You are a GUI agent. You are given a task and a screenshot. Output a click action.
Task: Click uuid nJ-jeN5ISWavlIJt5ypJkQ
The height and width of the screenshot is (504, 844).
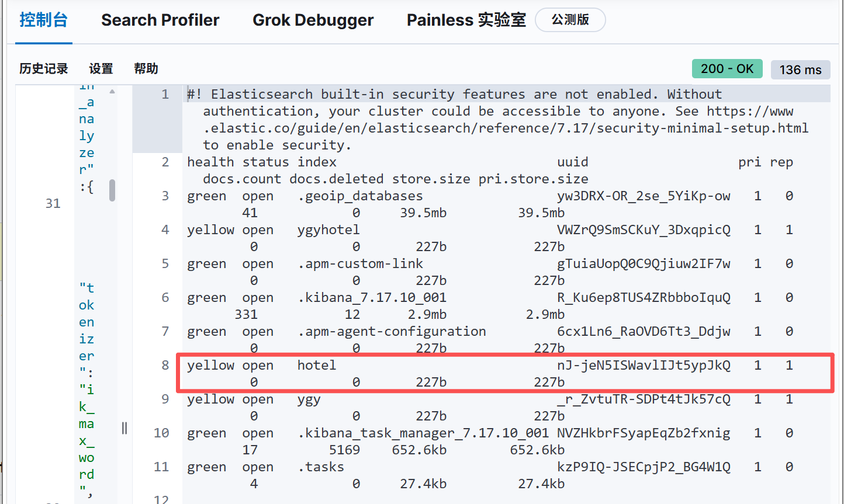644,365
